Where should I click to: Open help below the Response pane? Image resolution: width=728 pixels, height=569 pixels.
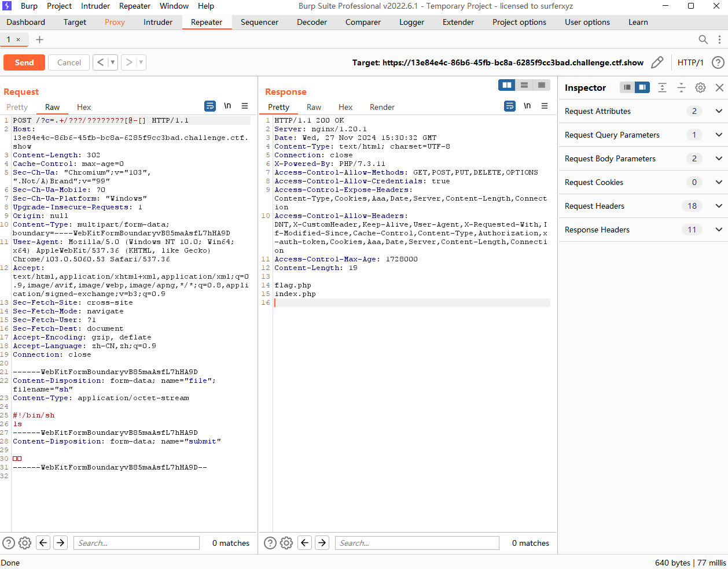pyautogui.click(x=270, y=543)
